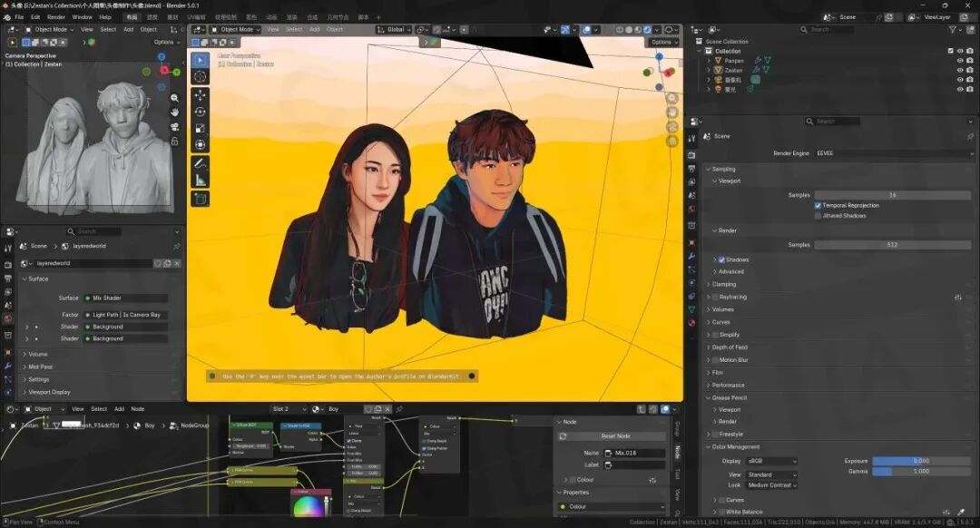Open the top bar Render menu

click(56, 17)
